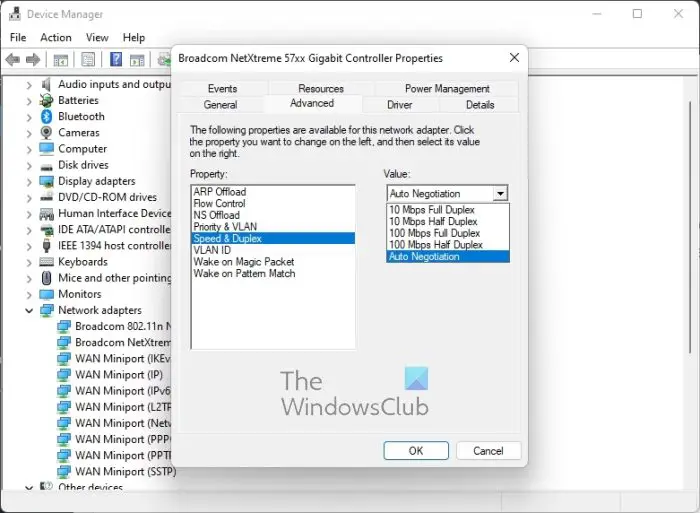Image resolution: width=700 pixels, height=513 pixels.
Task: Expand the Display adapters node chevron
Action: 29,182
